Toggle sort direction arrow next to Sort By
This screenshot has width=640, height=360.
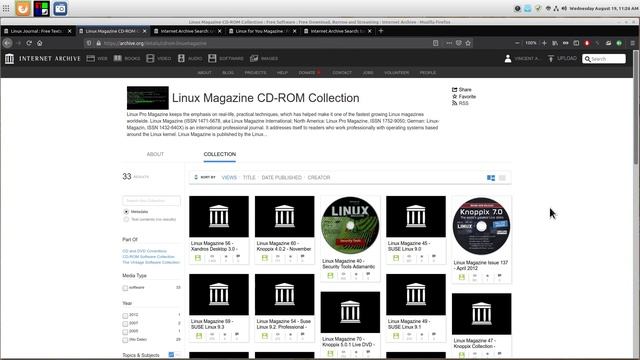[x=196, y=178]
